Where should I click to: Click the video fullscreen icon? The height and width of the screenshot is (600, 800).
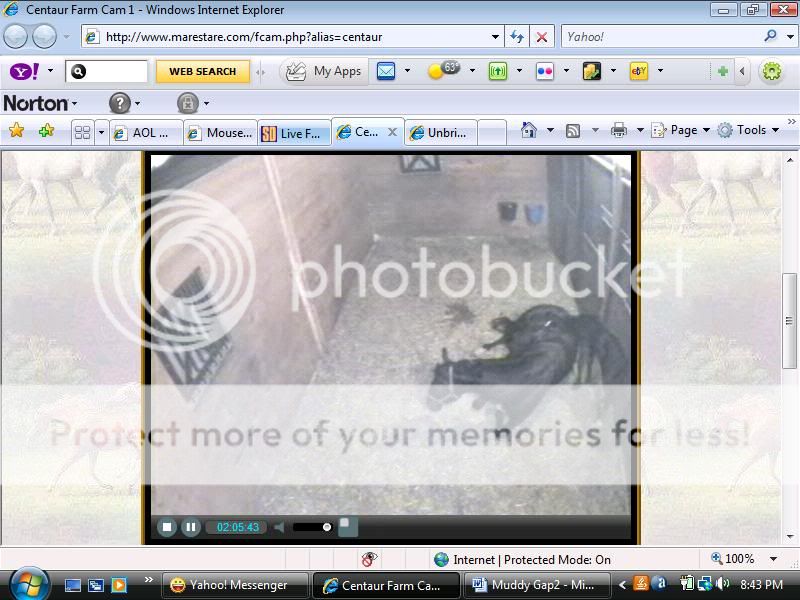[x=348, y=527]
